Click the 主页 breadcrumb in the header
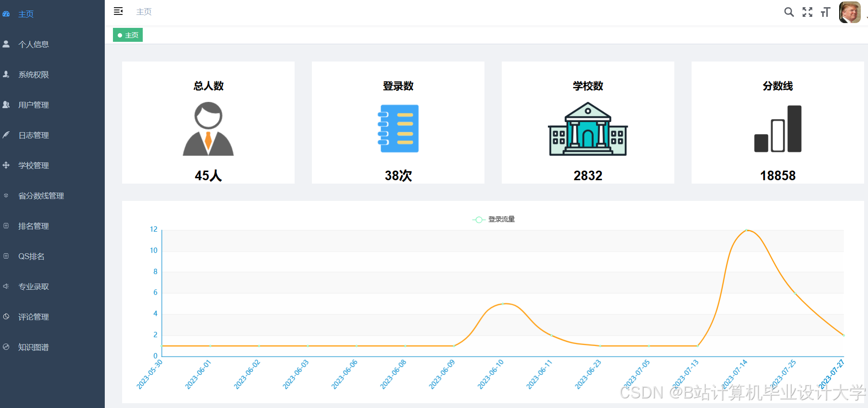Viewport: 868px width, 408px height. 144,12
